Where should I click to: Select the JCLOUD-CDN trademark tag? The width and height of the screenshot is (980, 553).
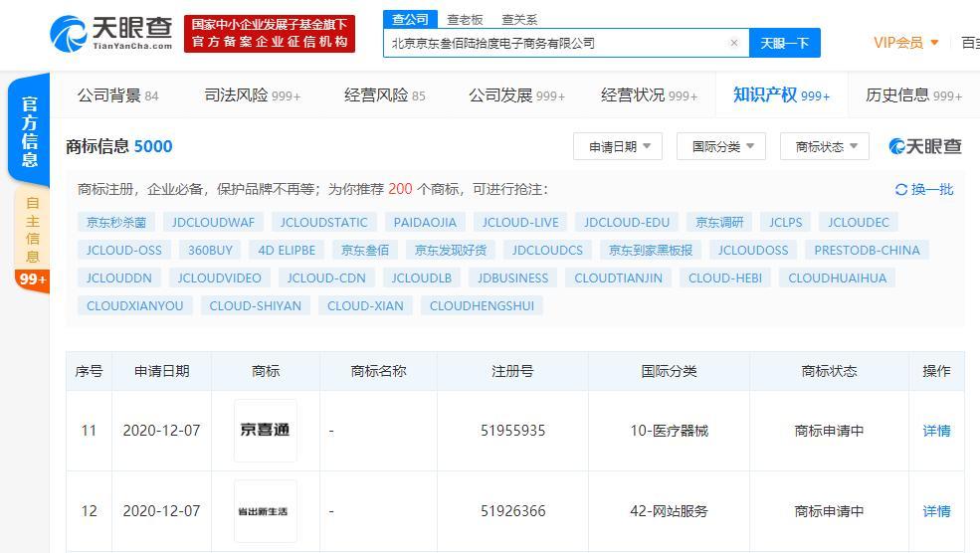pyautogui.click(x=326, y=278)
